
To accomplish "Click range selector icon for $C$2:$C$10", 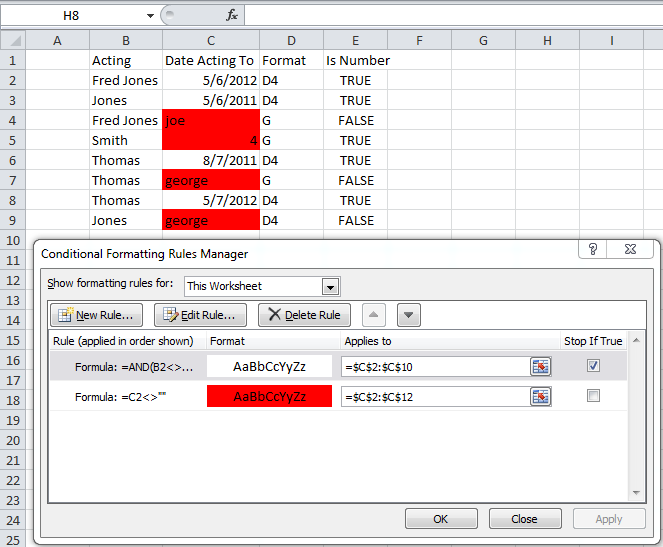I will pos(540,367).
